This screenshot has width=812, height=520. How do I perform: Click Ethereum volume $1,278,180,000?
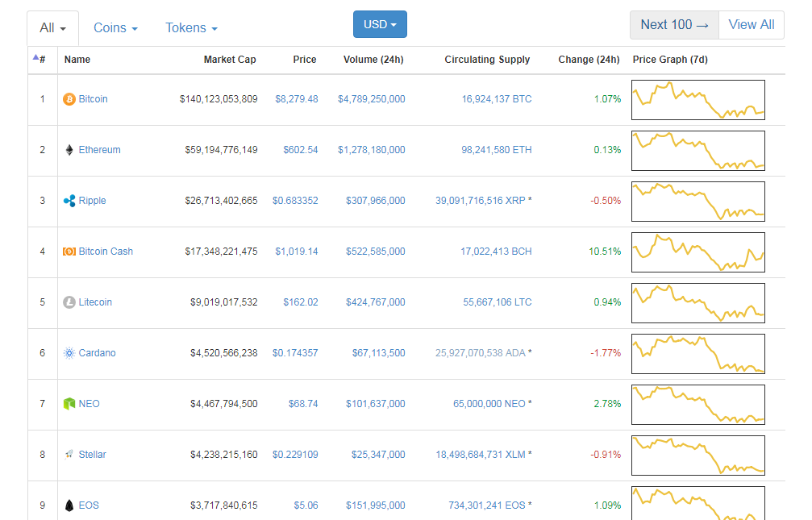pos(371,150)
